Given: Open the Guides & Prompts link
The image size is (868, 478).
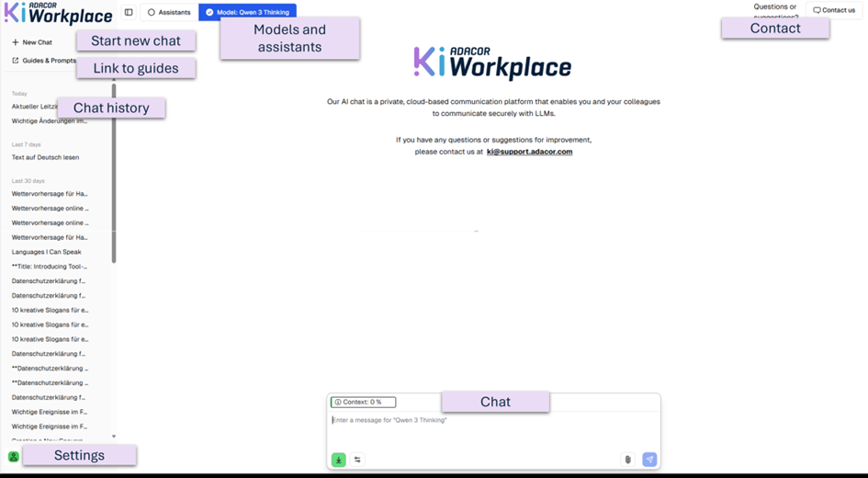Looking at the screenshot, I should [x=44, y=61].
